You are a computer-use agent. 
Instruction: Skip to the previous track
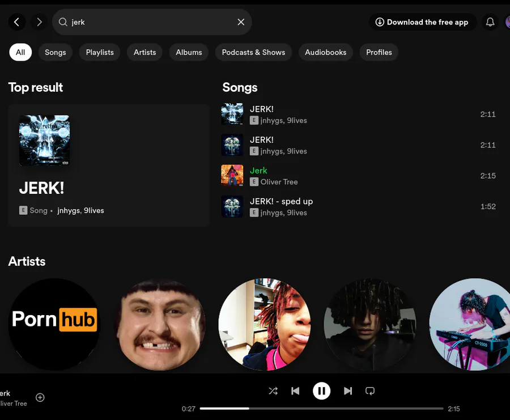point(295,391)
